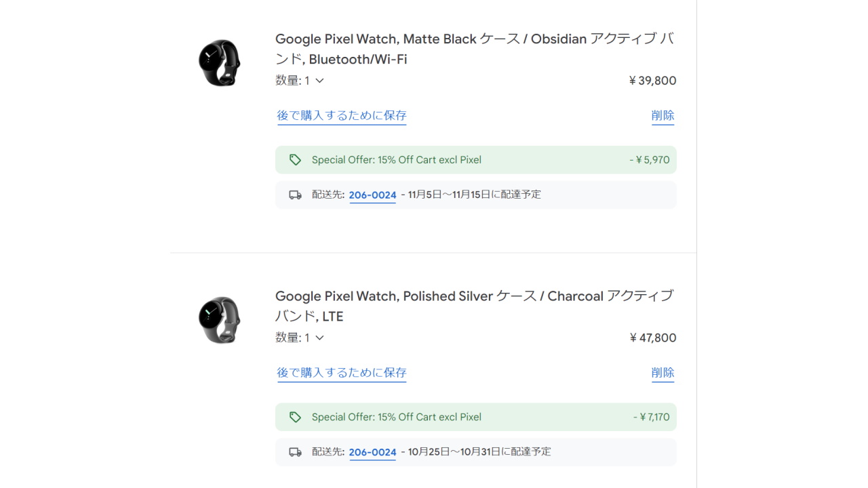868x488 pixels.
Task: Click the Matte Black Pixel Watch thumbnail
Action: 218,63
